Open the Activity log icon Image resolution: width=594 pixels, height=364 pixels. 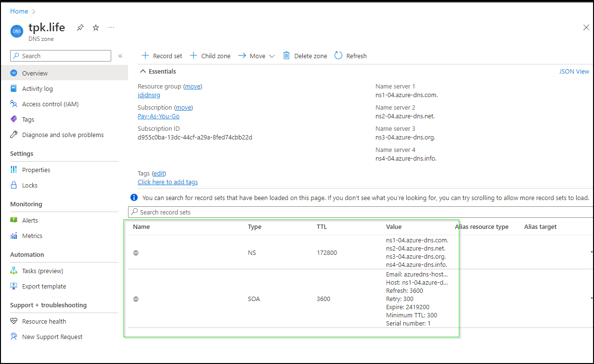pyautogui.click(x=14, y=88)
